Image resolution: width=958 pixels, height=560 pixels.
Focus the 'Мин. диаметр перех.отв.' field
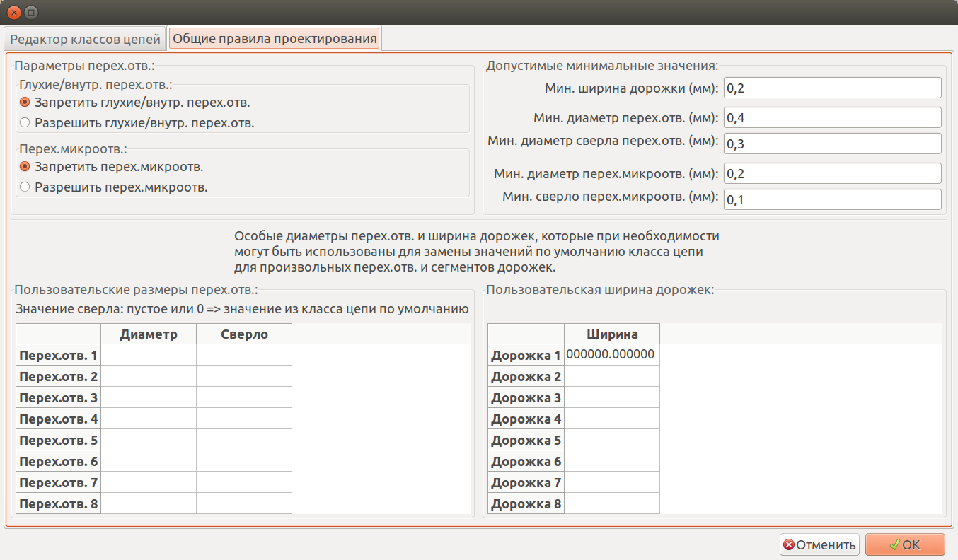[x=832, y=117]
